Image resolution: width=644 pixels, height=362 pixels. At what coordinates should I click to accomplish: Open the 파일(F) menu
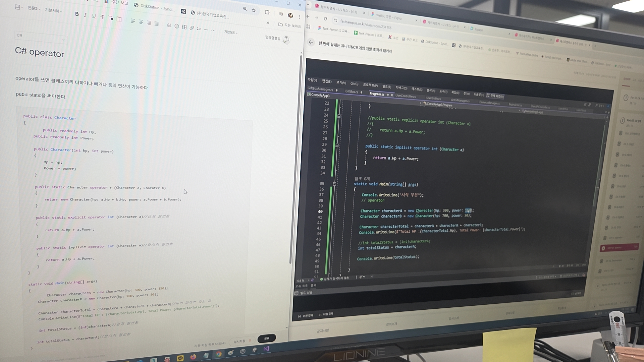pyautogui.click(x=312, y=80)
